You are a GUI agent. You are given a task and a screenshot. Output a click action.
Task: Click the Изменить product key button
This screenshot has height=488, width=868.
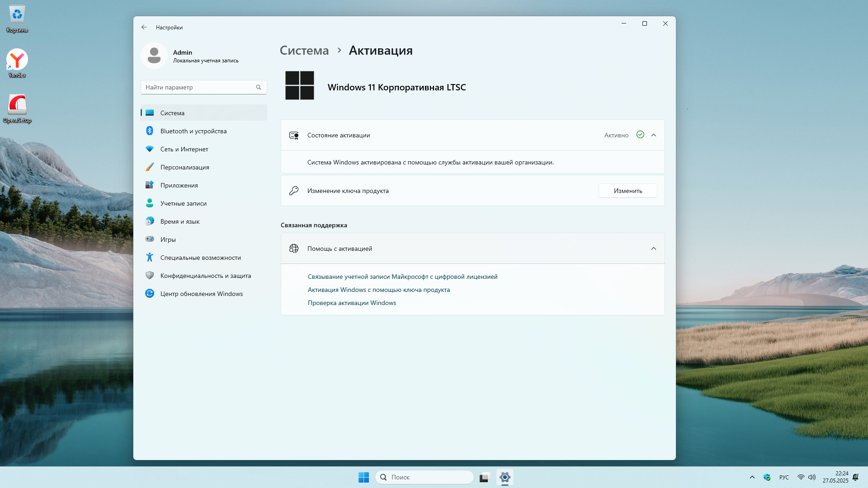[627, 191]
